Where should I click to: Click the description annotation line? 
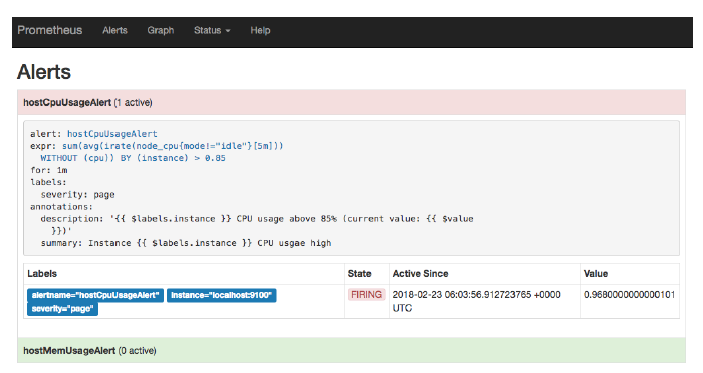click(x=257, y=219)
